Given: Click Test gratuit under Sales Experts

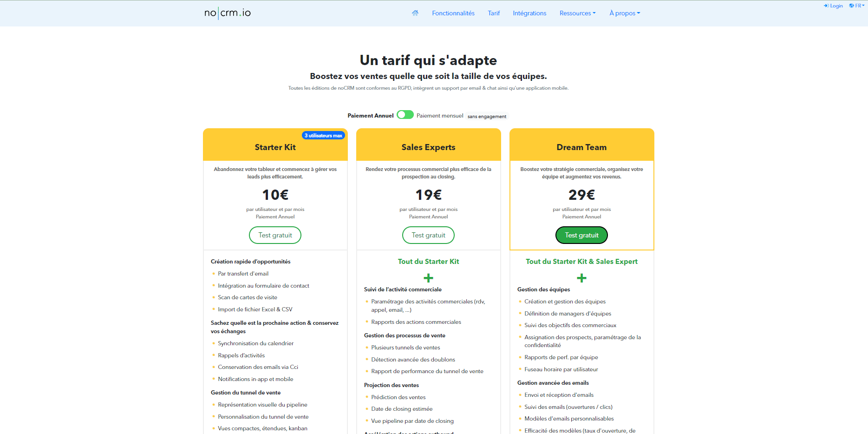Looking at the screenshot, I should click(x=428, y=235).
